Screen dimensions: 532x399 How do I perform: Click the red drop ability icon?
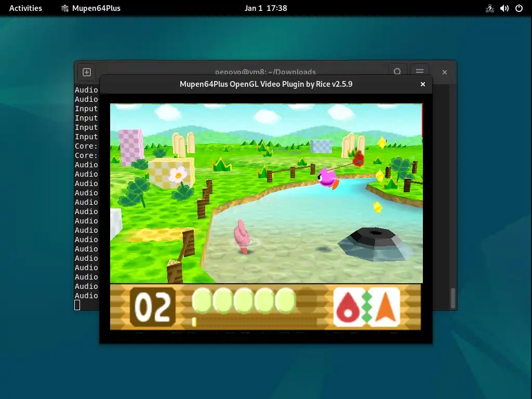tap(348, 307)
